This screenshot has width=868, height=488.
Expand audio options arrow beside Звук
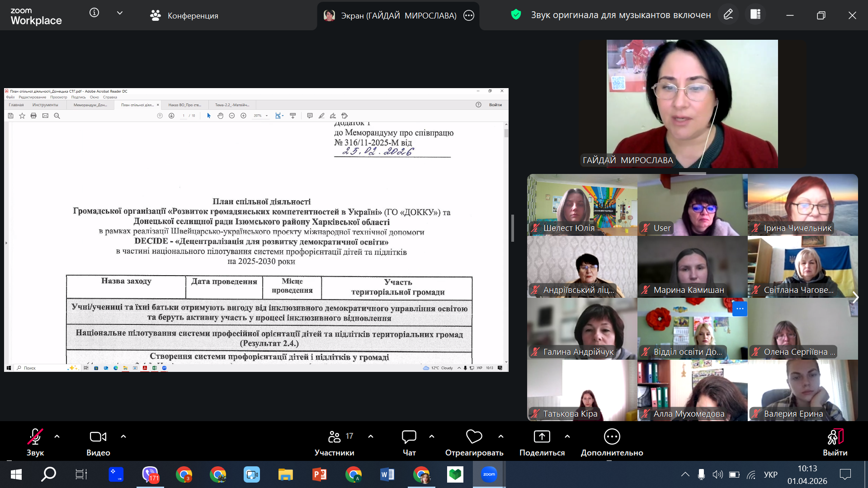coord(57,436)
